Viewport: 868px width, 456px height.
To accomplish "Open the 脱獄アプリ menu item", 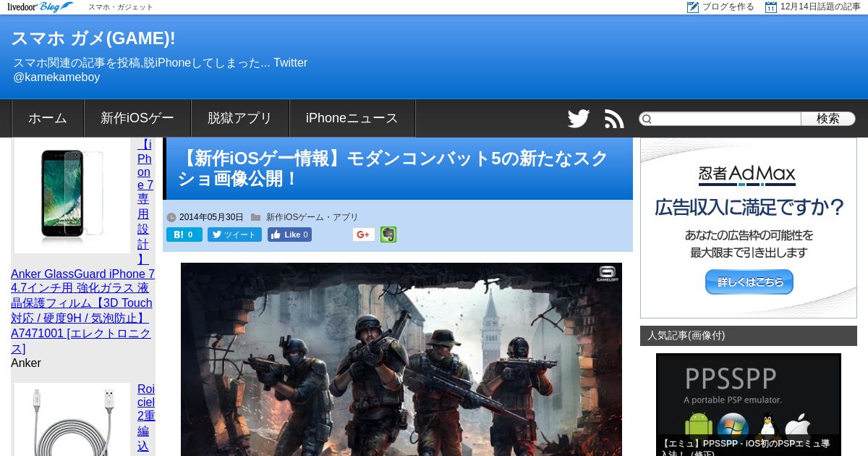I will coord(240,118).
